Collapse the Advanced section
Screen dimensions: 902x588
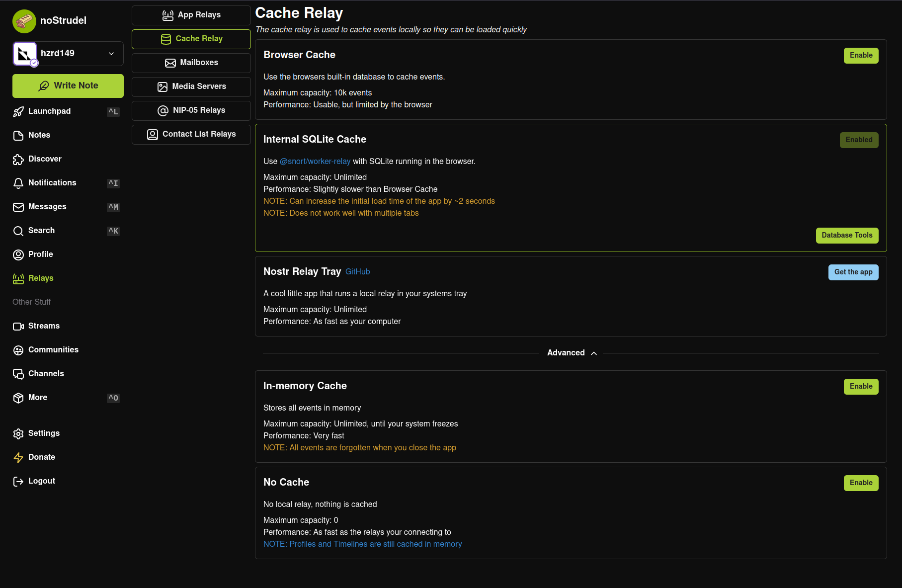(572, 353)
